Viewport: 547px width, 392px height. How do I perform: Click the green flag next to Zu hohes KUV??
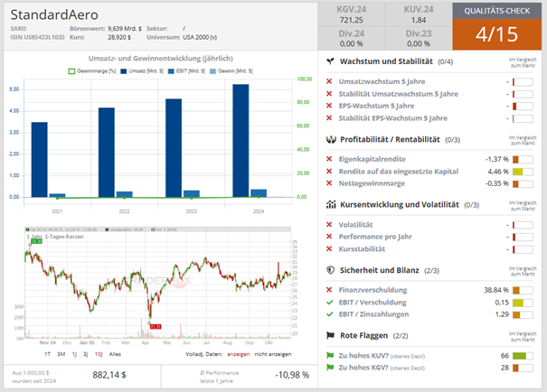331,356
